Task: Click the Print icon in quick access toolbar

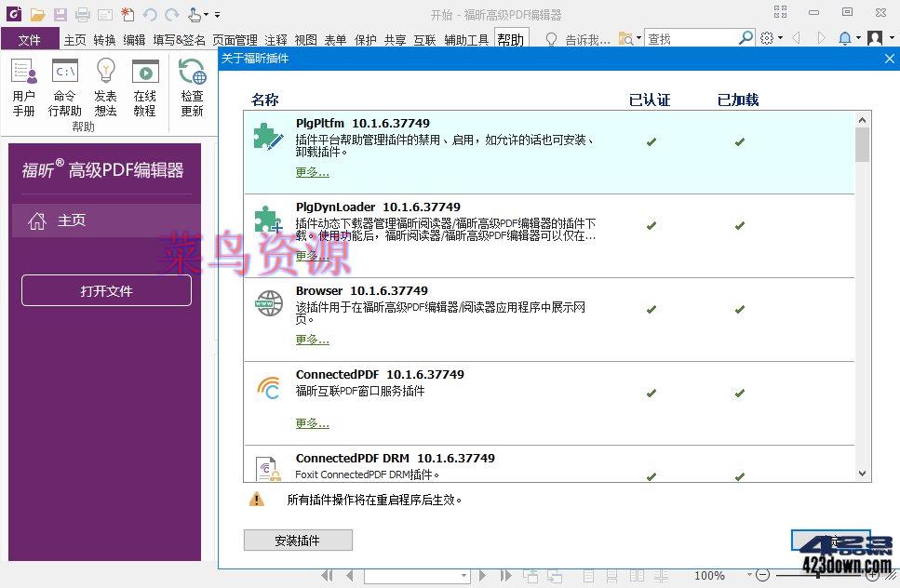Action: 82,14
